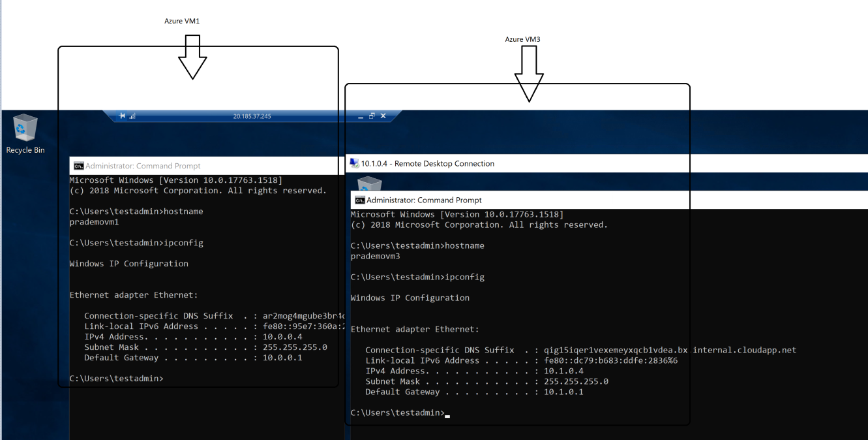The width and height of the screenshot is (868, 440).
Task: Click link-local address fe80::dc79:b683:ddfe:2836%6
Action: (610, 360)
